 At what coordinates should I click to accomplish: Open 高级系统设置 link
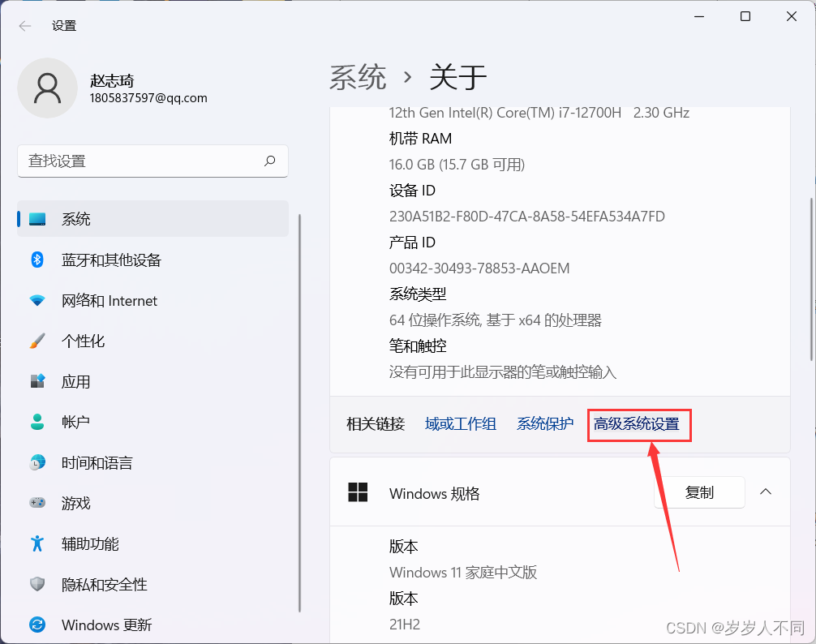637,424
